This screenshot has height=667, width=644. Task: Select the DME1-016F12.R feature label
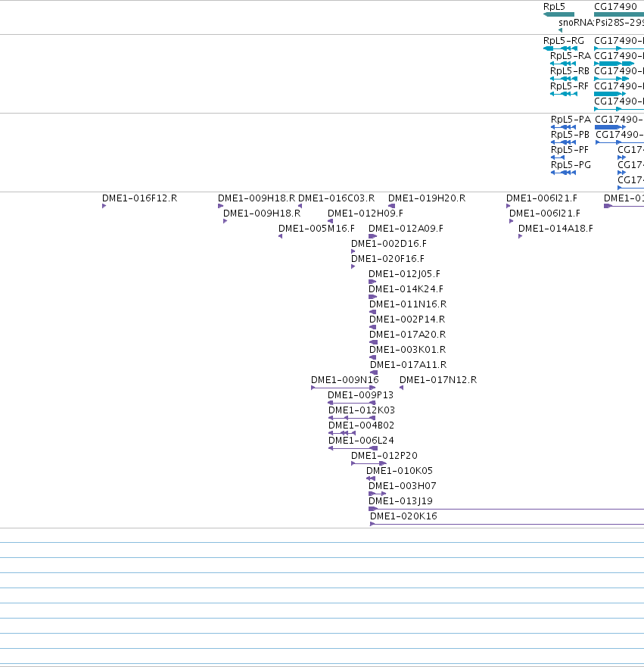pos(139,198)
